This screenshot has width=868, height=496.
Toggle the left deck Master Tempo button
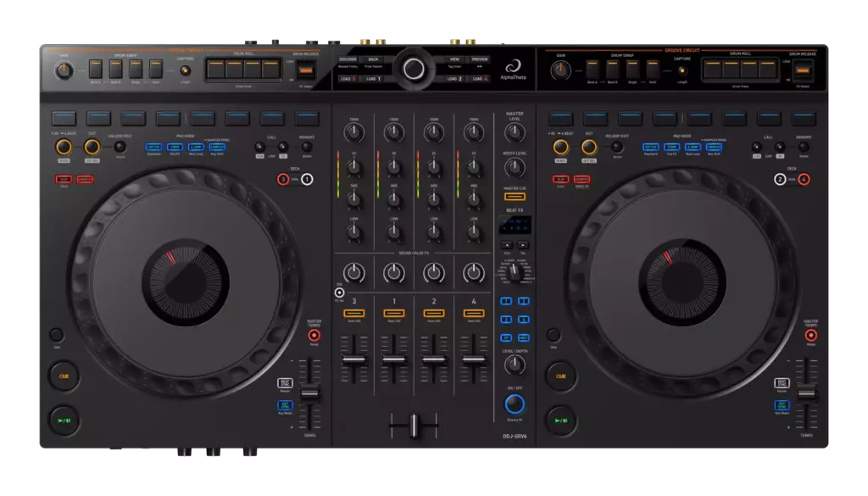coord(314,335)
